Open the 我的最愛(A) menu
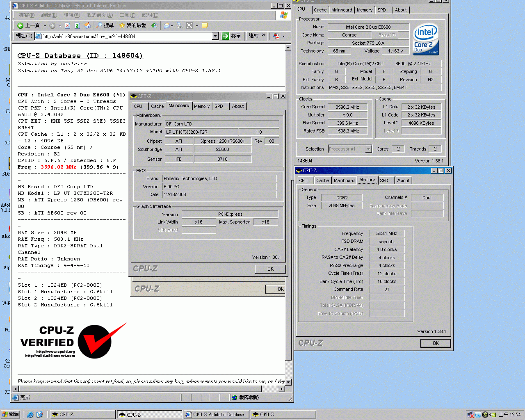Image resolution: width=525 pixels, height=420 pixels. (x=100, y=15)
